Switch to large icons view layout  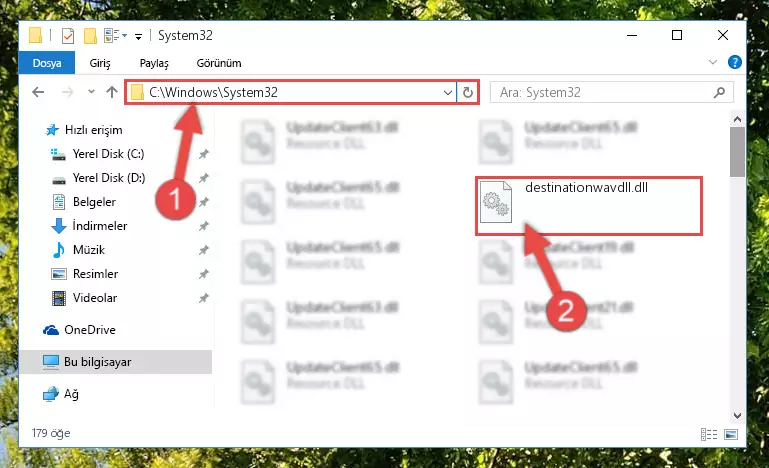tap(731, 434)
